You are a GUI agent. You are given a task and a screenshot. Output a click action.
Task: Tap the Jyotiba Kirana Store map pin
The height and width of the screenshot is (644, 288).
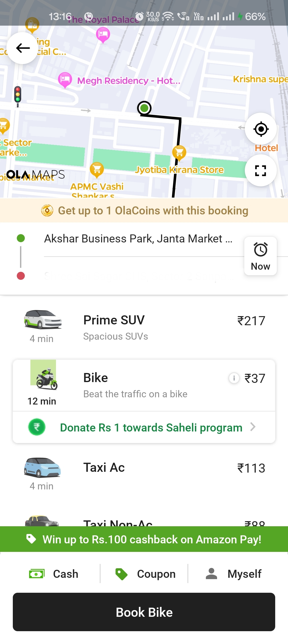pos(179,152)
